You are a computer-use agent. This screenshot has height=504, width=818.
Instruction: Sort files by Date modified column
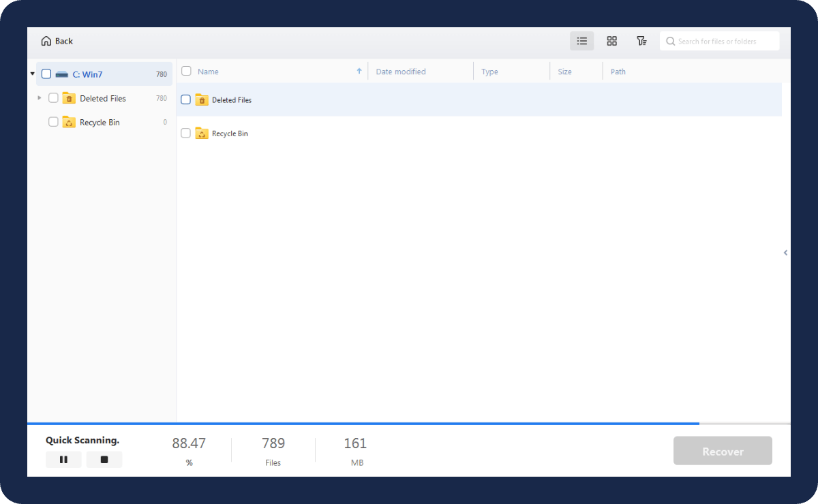point(401,72)
